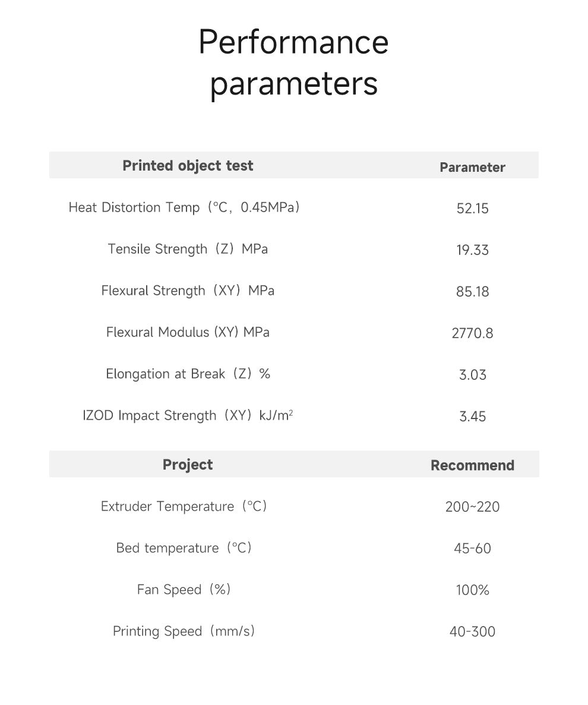Select the Flexural Modulus (XY) MPa label
Screen dimensions: 588x705
click(x=188, y=332)
